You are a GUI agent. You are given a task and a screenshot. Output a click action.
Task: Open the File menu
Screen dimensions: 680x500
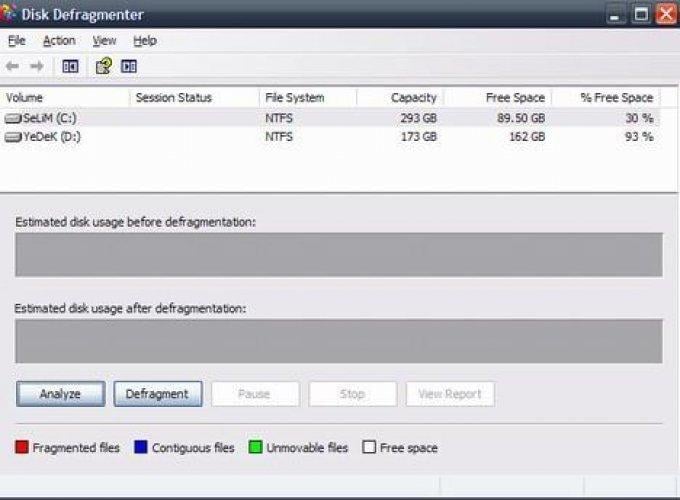coord(16,41)
